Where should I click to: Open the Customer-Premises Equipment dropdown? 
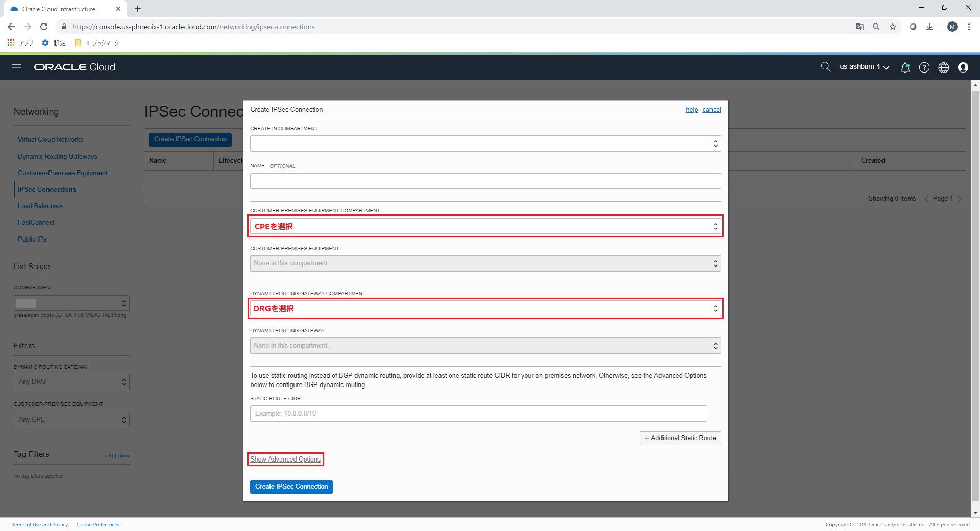(485, 263)
